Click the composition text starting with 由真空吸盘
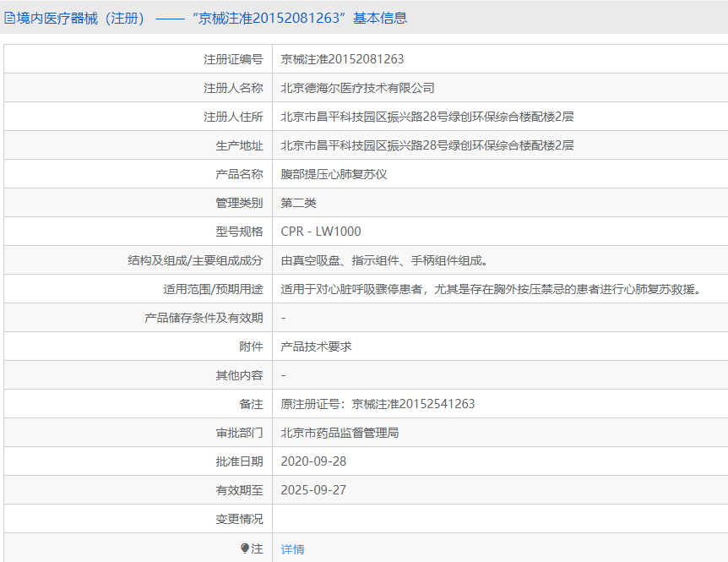The width and height of the screenshot is (728, 562). point(384,260)
